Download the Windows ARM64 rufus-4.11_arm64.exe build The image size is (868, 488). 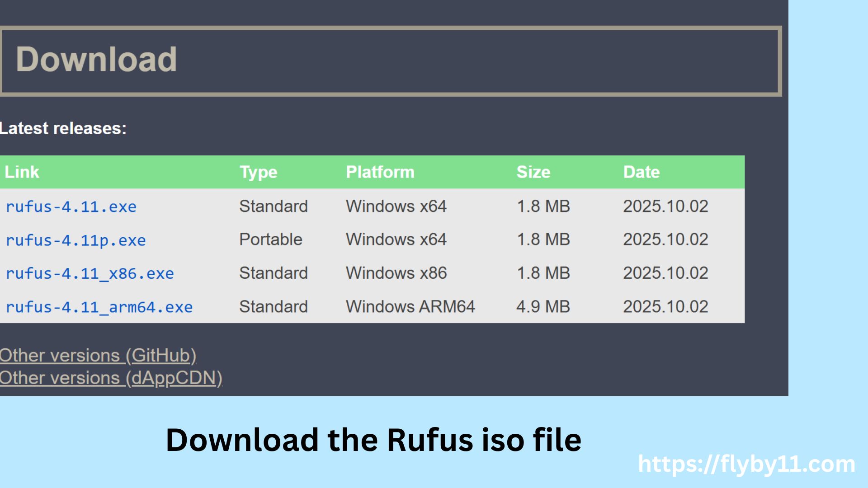click(99, 306)
